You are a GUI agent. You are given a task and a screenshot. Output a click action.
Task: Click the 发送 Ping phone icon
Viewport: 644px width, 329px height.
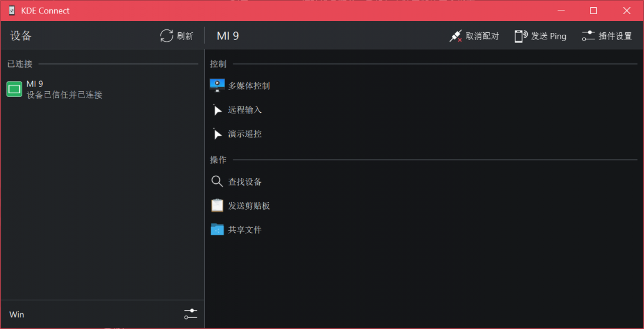(521, 36)
